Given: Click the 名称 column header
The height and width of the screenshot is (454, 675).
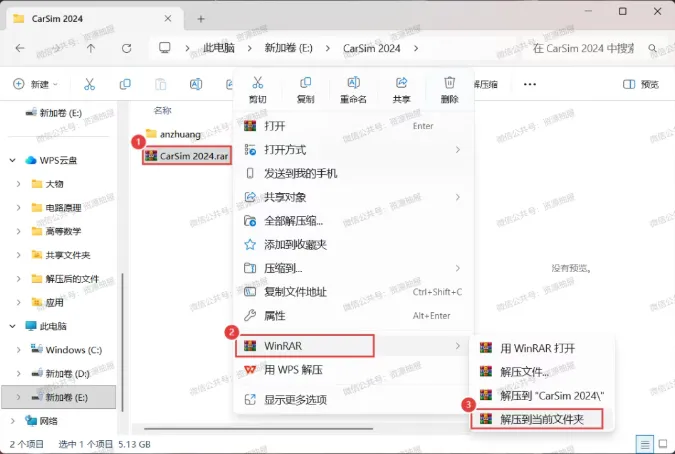Looking at the screenshot, I should (x=162, y=111).
